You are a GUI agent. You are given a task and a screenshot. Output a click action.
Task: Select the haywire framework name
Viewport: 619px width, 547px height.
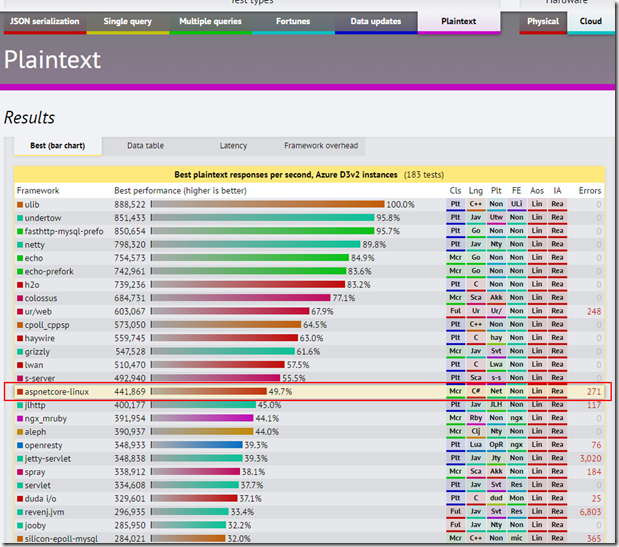coord(40,339)
